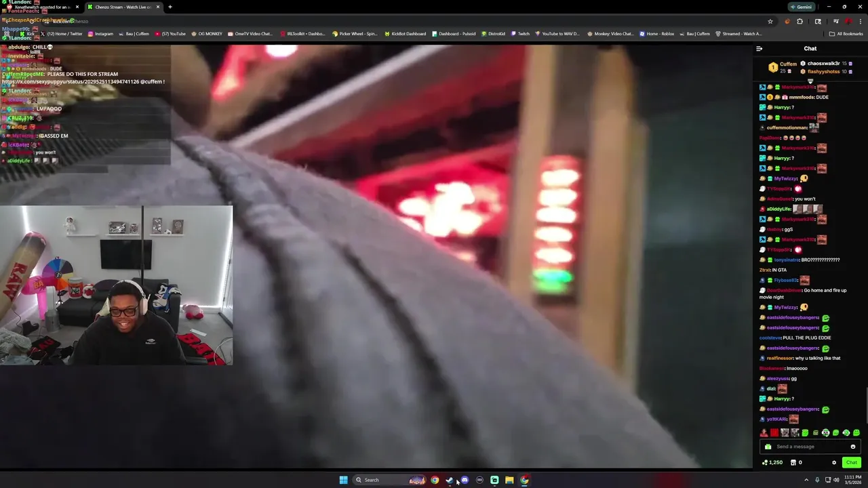Open the Picker Wheel bookmark
The width and height of the screenshot is (868, 488).
355,34
